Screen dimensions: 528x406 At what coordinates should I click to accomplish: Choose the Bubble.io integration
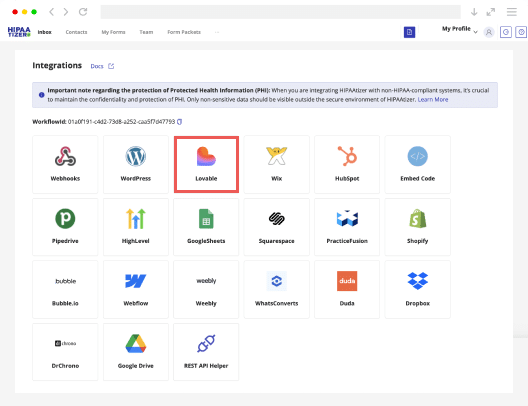click(65, 290)
